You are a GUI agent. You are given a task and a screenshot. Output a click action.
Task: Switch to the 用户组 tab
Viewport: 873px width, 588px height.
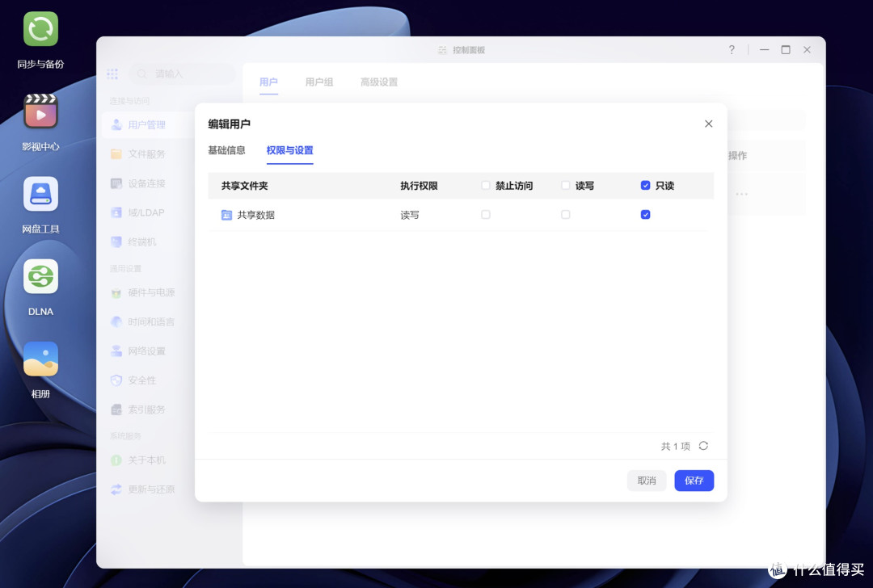click(x=319, y=82)
